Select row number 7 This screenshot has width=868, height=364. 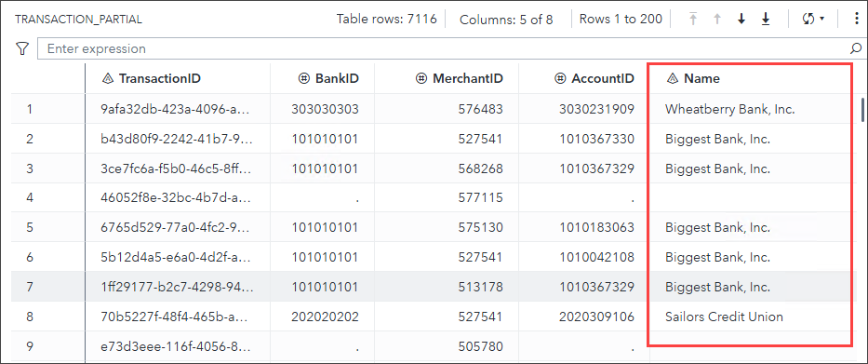pyautogui.click(x=30, y=287)
